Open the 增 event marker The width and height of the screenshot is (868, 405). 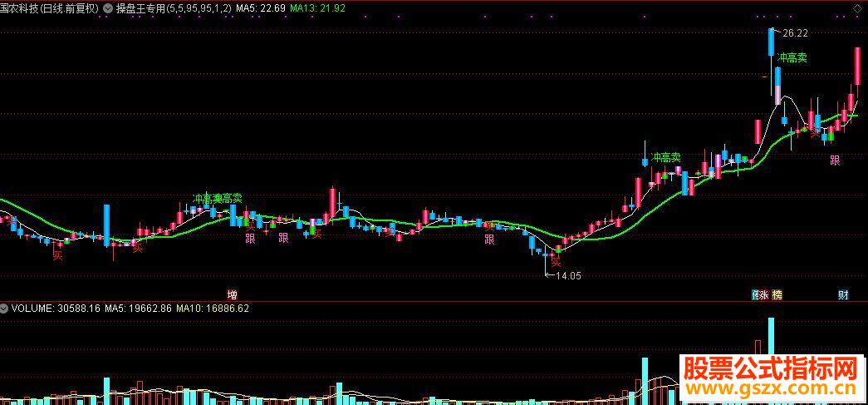(x=232, y=294)
